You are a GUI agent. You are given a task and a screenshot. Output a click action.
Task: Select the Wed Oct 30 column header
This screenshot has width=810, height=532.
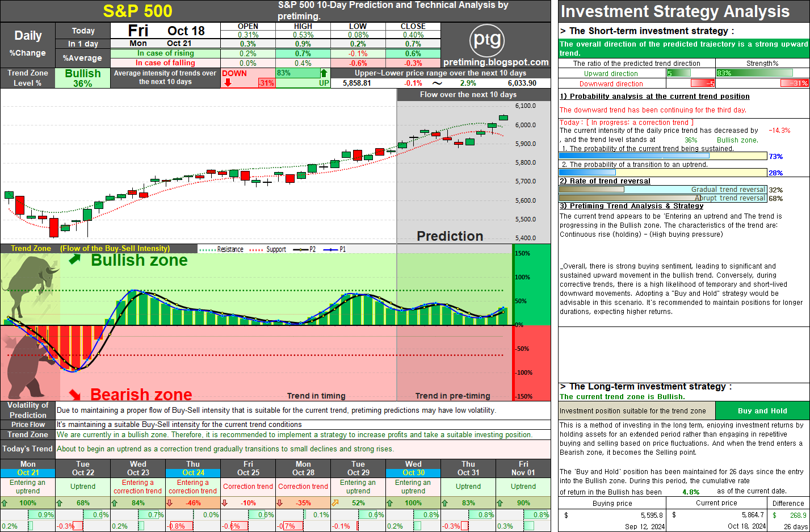[x=413, y=468]
